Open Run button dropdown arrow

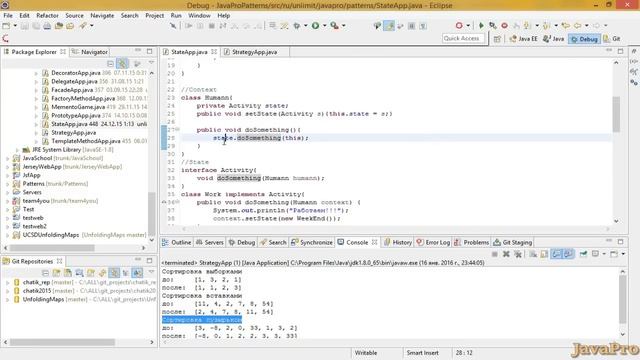click(x=324, y=26)
